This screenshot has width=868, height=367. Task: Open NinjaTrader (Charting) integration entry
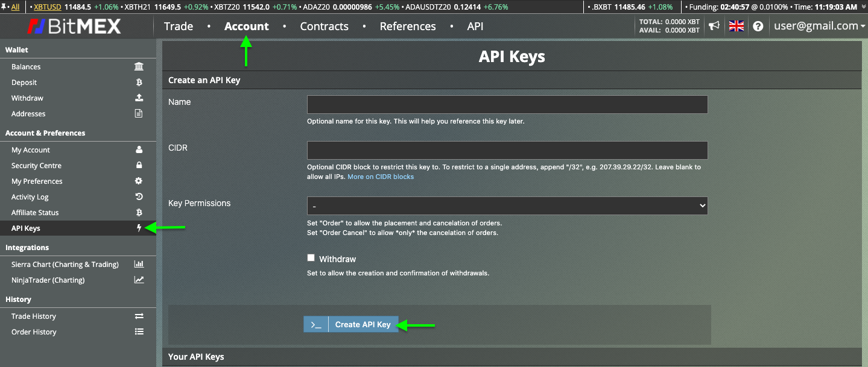point(48,280)
